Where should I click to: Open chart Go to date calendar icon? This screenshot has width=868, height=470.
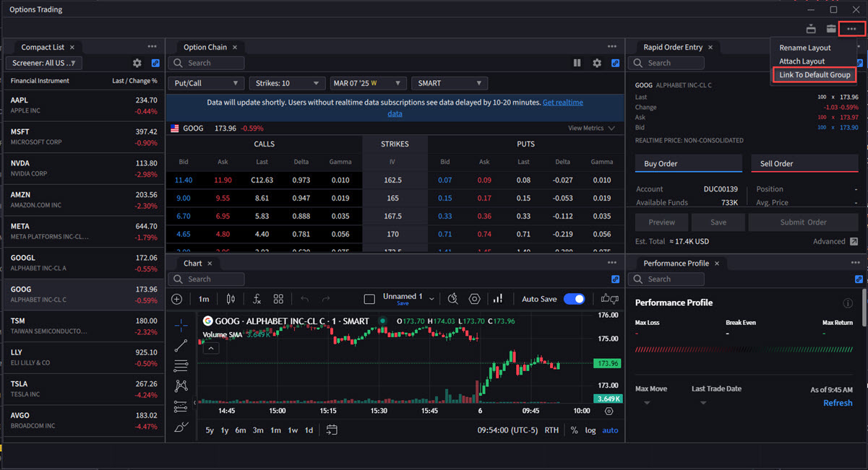[332, 430]
